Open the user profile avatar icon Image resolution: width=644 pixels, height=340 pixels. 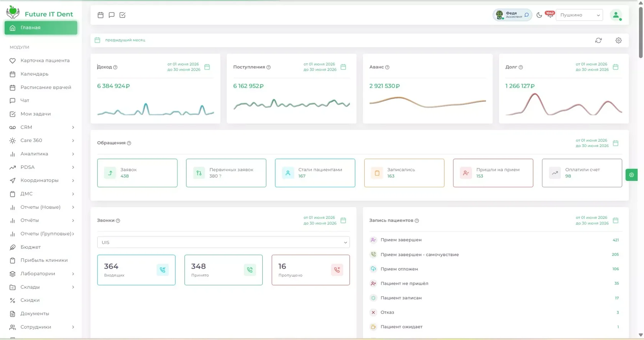[x=616, y=15]
